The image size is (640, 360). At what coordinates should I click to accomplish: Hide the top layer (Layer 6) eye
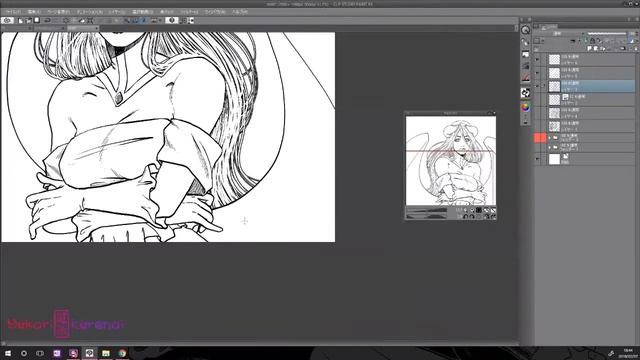pos(537,60)
